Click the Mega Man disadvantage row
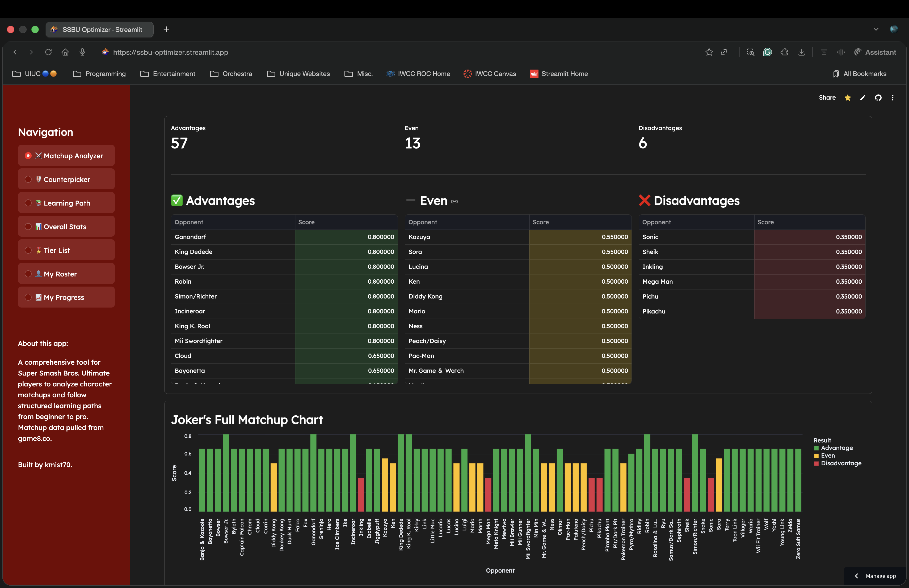The image size is (909, 588). (752, 282)
